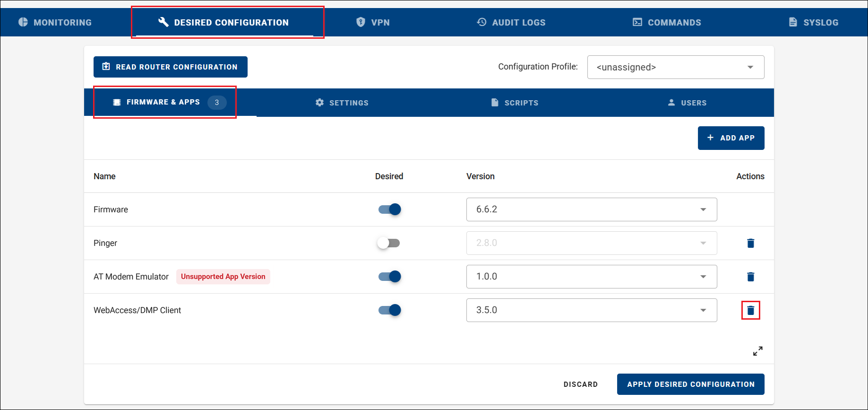This screenshot has width=868, height=410.
Task: Open the Settings sub-tab
Action: tap(342, 103)
